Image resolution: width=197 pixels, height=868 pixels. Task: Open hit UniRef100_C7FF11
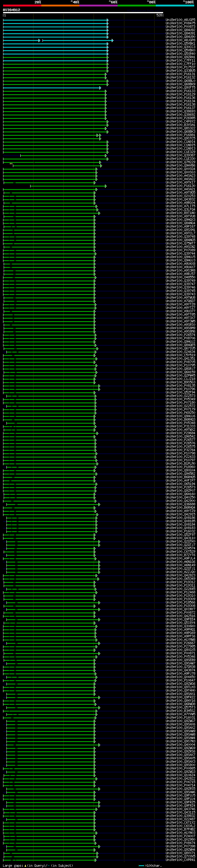coord(180,61)
